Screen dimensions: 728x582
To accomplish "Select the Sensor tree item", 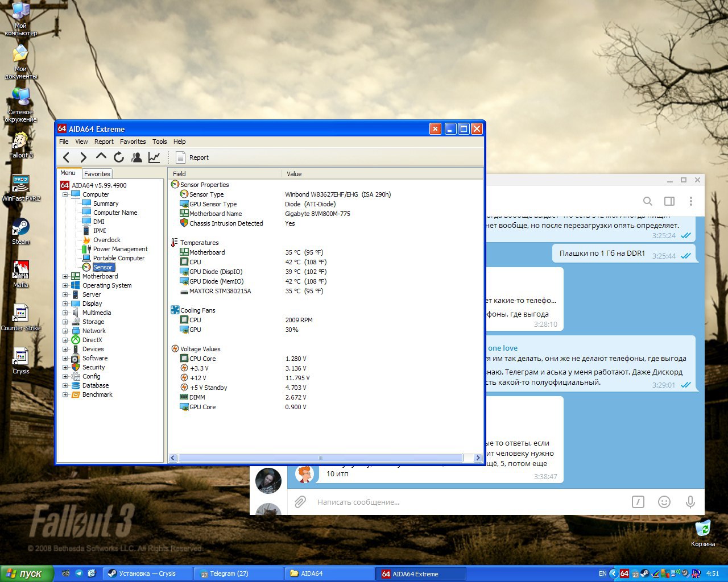I will [103, 267].
